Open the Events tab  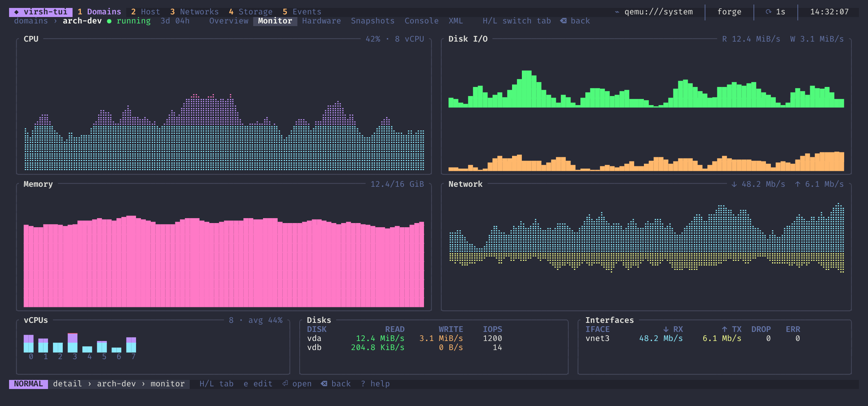(302, 12)
